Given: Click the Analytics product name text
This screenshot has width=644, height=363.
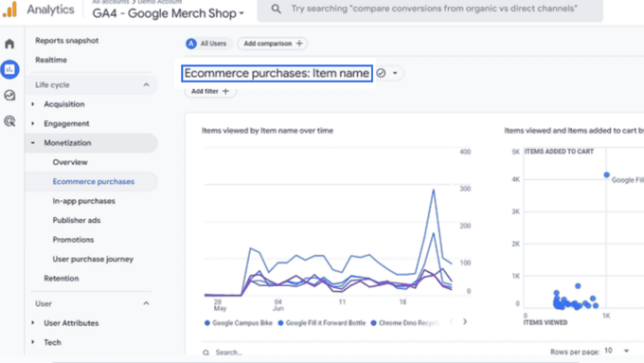Looking at the screenshot, I should [x=50, y=9].
